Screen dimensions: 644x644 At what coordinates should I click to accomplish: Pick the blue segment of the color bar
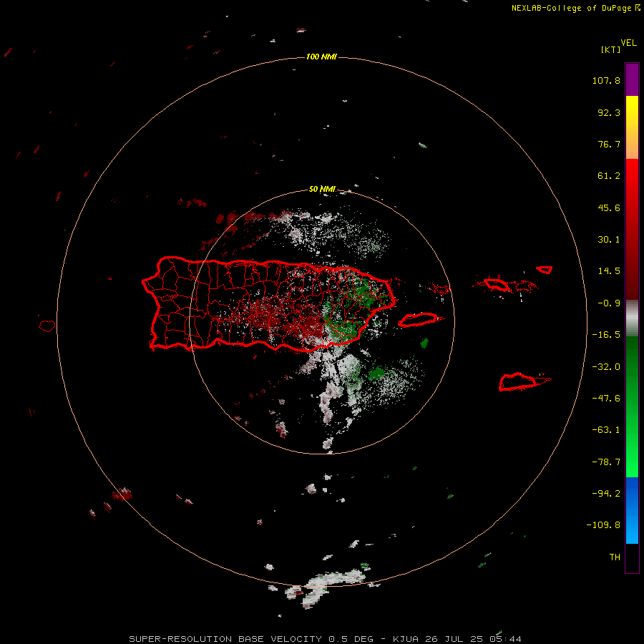pyautogui.click(x=632, y=510)
